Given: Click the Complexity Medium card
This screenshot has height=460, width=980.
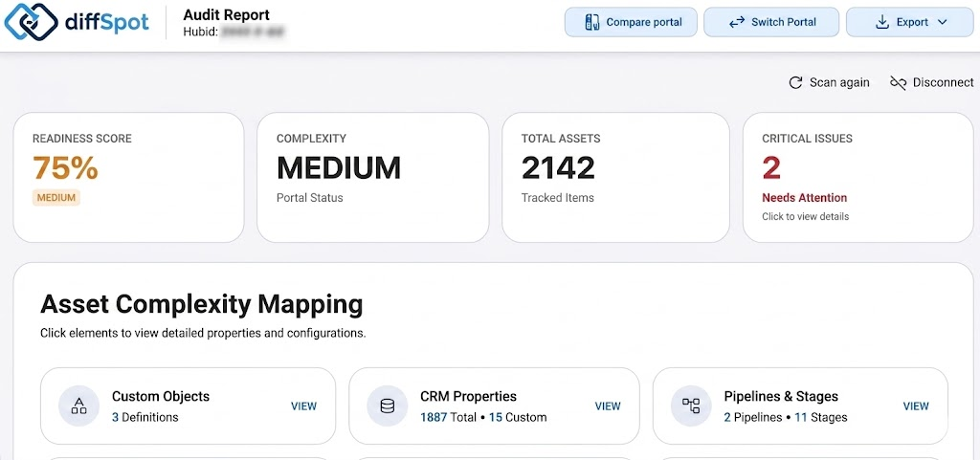Looking at the screenshot, I should 373,177.
